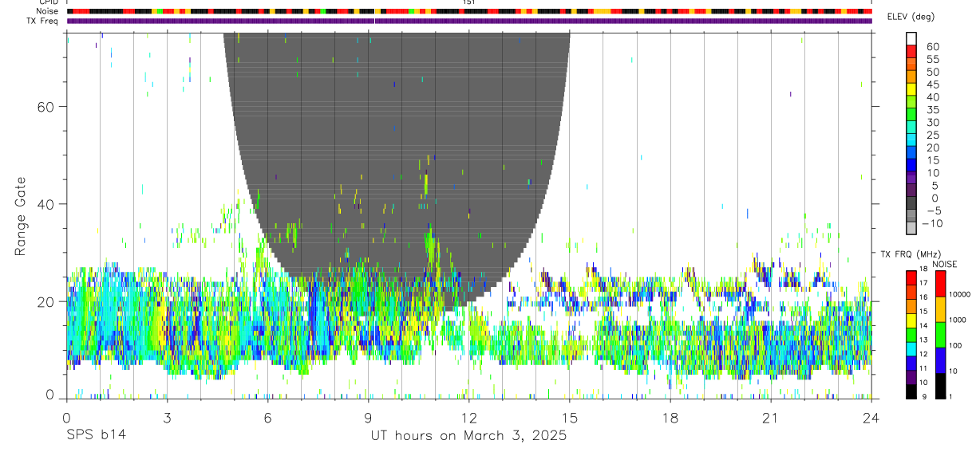
Task: Click the 6 tick on the UT hours axis
Action: click(267, 418)
